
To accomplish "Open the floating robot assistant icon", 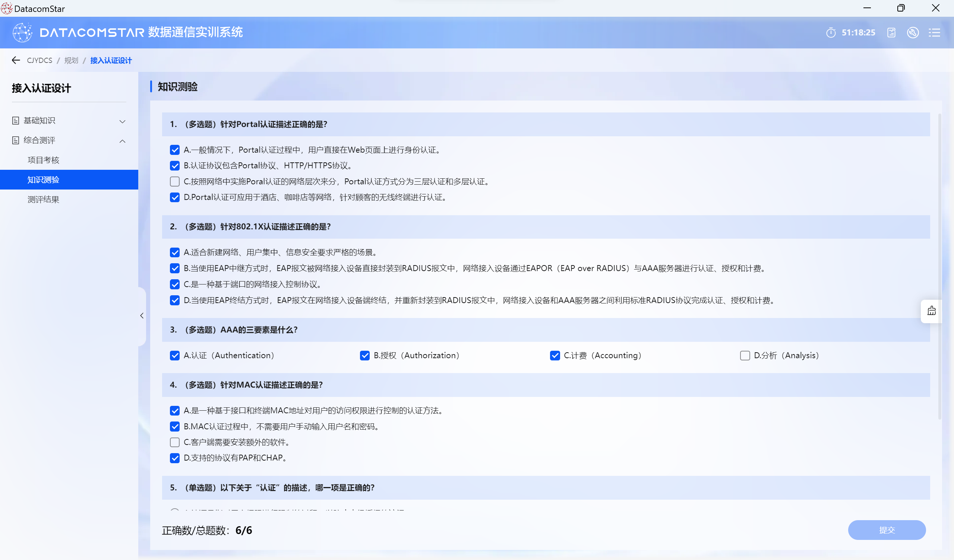I will coord(931,311).
